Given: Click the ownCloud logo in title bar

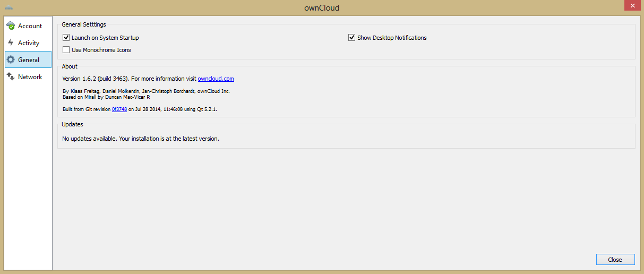Looking at the screenshot, I should [9, 7].
